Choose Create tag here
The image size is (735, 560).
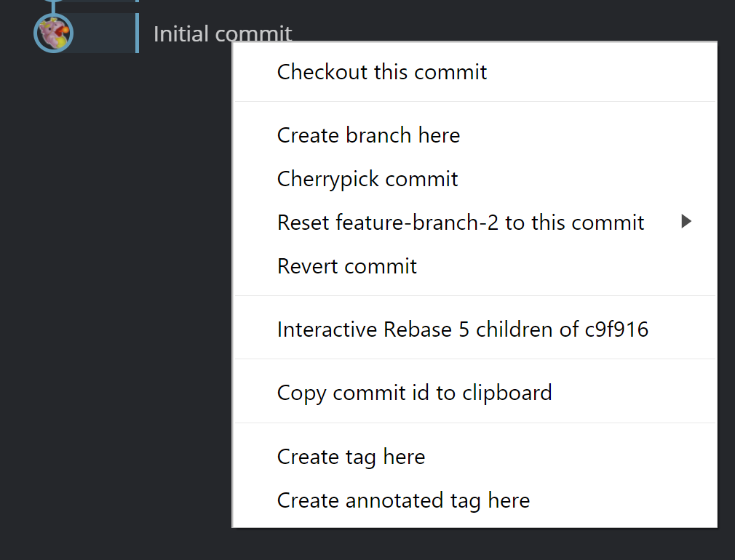[x=351, y=457]
